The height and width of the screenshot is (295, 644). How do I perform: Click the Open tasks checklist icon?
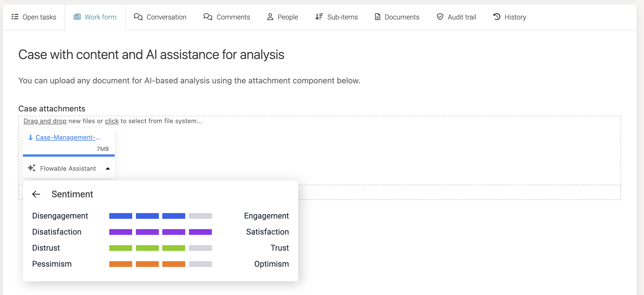pos(15,17)
